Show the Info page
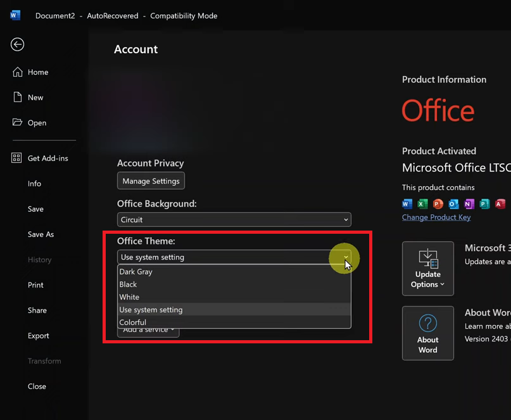Screen dimensions: 511x420 pyautogui.click(x=35, y=184)
